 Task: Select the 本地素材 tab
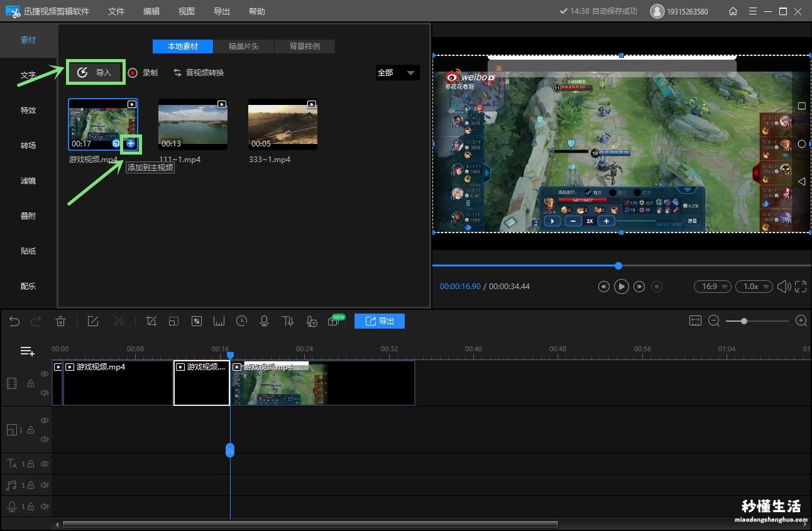(x=183, y=47)
